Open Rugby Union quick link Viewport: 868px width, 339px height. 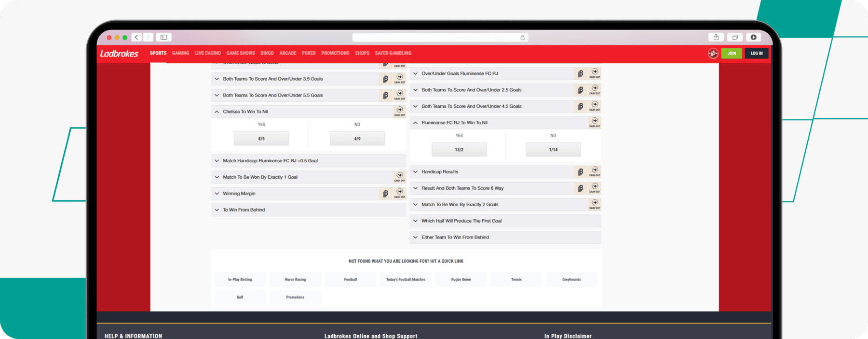point(461,280)
